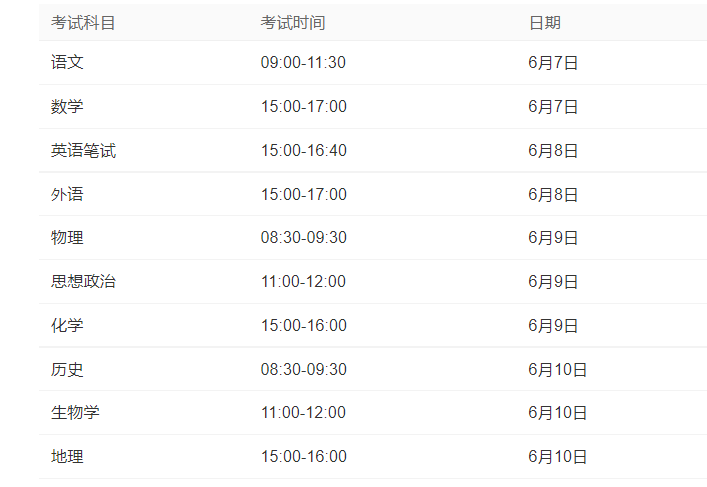This screenshot has height=487, width=707.
Task: Select the 语文 subject cell
Action: pyautogui.click(x=67, y=62)
